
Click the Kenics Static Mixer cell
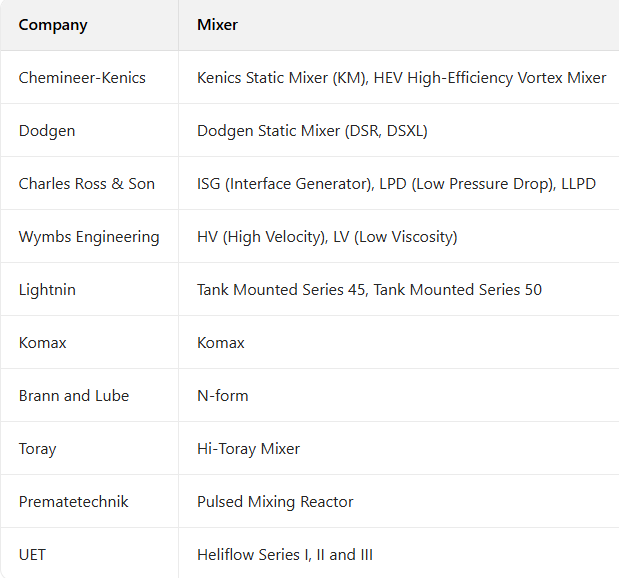(401, 78)
